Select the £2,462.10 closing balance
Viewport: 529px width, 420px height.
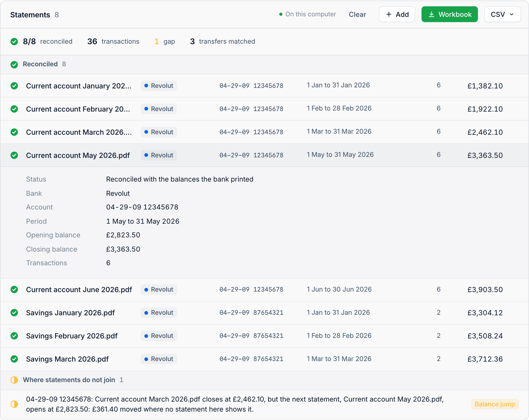pos(485,132)
